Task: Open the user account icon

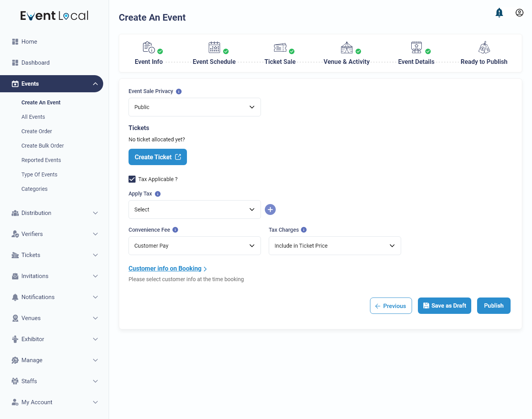Action: point(520,12)
